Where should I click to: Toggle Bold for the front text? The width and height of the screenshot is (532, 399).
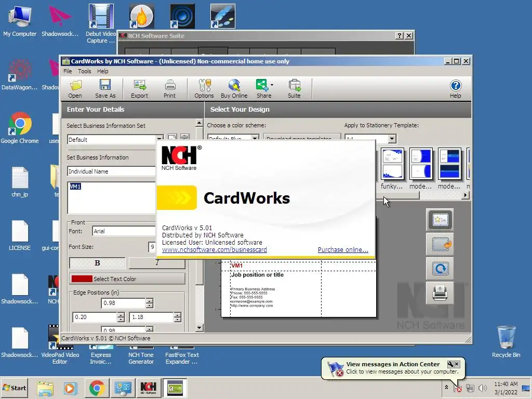(x=97, y=263)
